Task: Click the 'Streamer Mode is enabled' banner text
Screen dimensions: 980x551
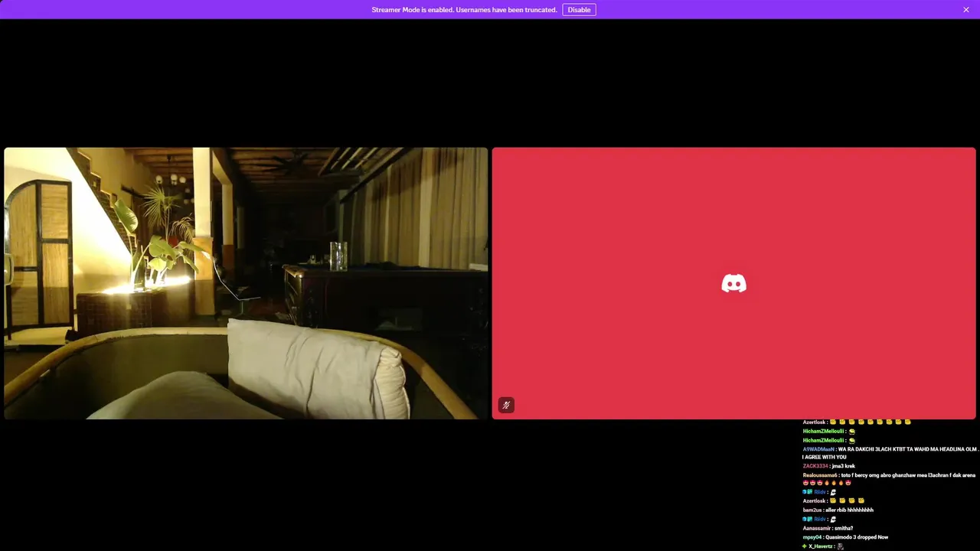Action: click(464, 10)
